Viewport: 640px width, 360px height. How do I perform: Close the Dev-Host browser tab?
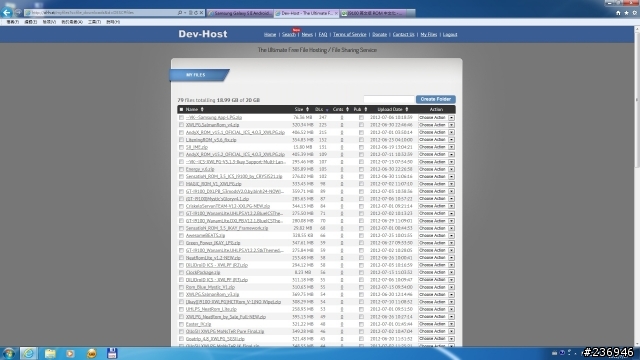(336, 13)
